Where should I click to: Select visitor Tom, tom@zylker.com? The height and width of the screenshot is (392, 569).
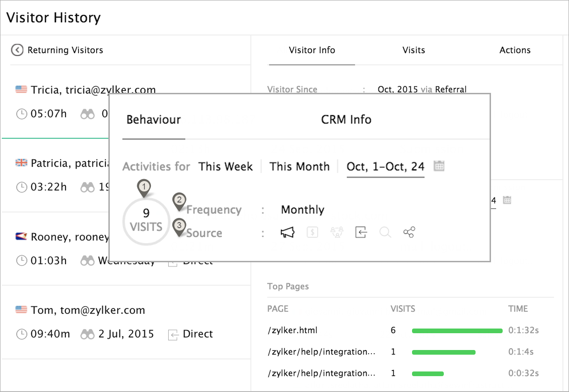click(88, 310)
